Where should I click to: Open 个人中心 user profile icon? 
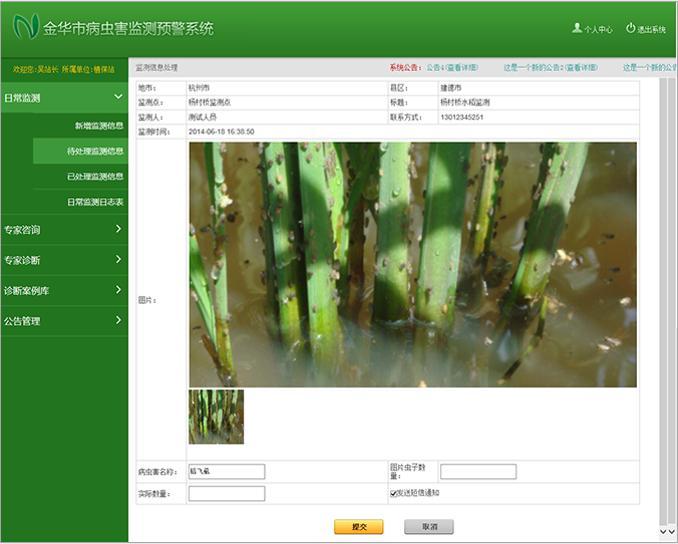pos(577,29)
